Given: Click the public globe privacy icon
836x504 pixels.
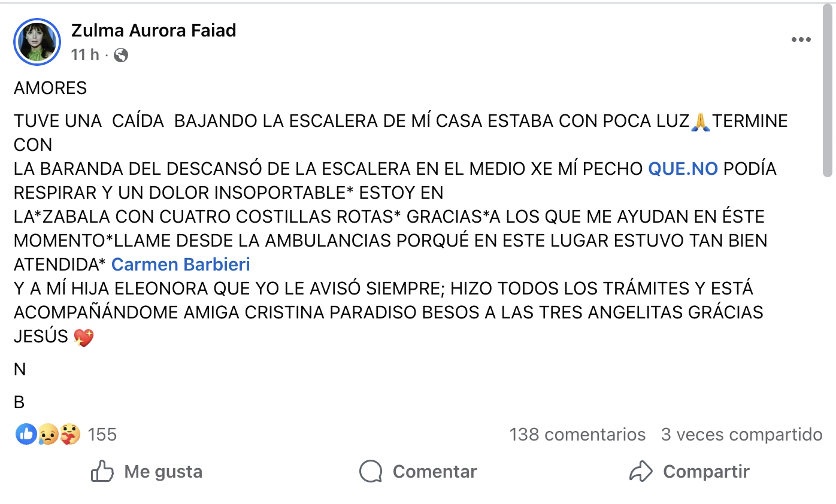Looking at the screenshot, I should click(x=121, y=55).
